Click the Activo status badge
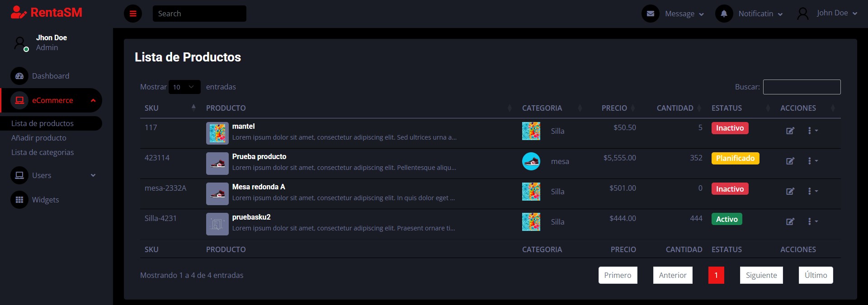Screen dimensions: 868x305 (x=726, y=219)
